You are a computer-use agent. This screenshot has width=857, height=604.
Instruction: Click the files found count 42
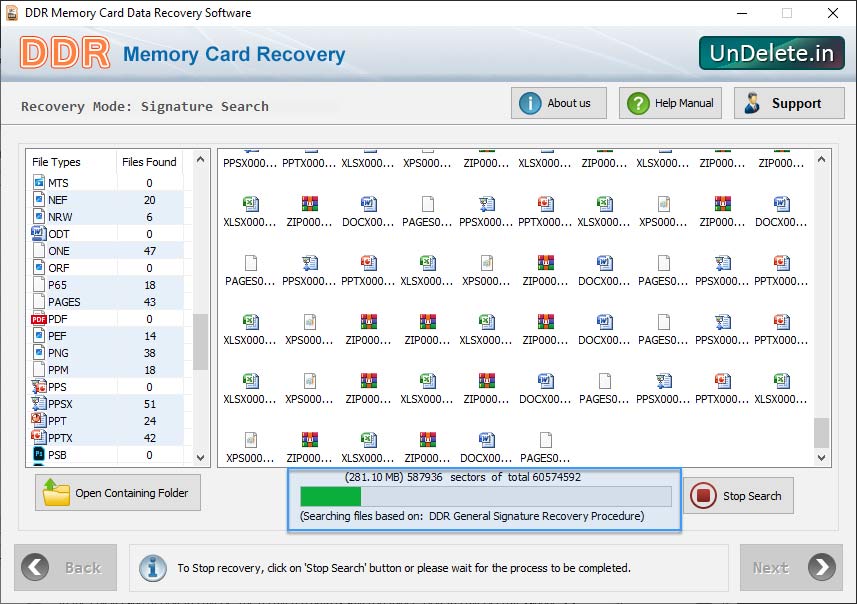tap(150, 438)
